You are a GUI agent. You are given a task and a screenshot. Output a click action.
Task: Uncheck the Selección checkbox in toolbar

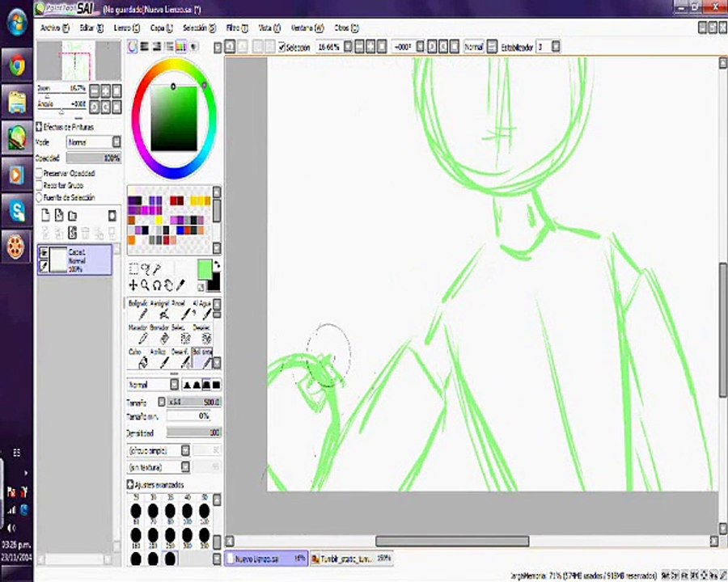point(281,48)
